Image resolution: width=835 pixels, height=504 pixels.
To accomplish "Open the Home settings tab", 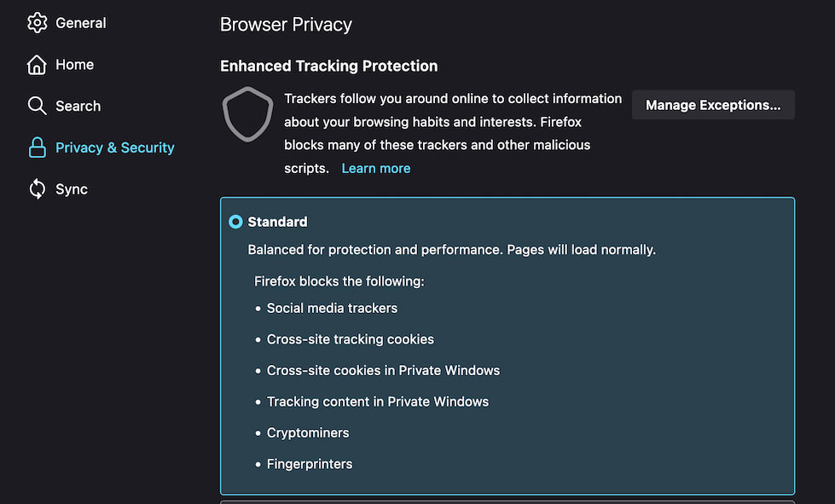I will (74, 65).
